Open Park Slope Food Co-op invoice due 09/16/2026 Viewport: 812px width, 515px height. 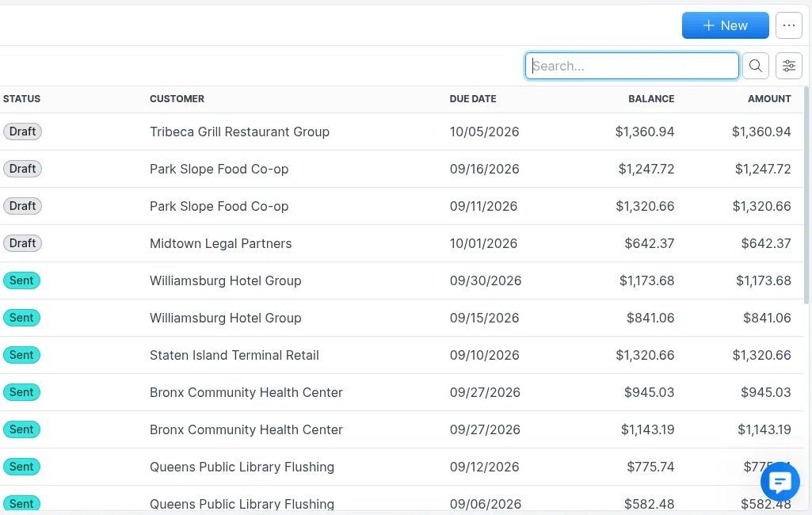tap(219, 169)
